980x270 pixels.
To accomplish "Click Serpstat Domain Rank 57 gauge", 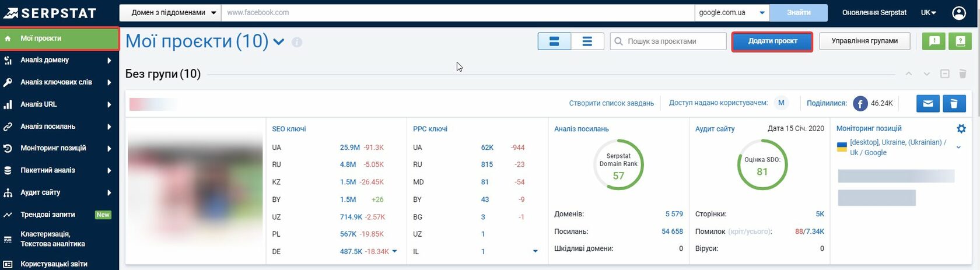I will tap(618, 165).
